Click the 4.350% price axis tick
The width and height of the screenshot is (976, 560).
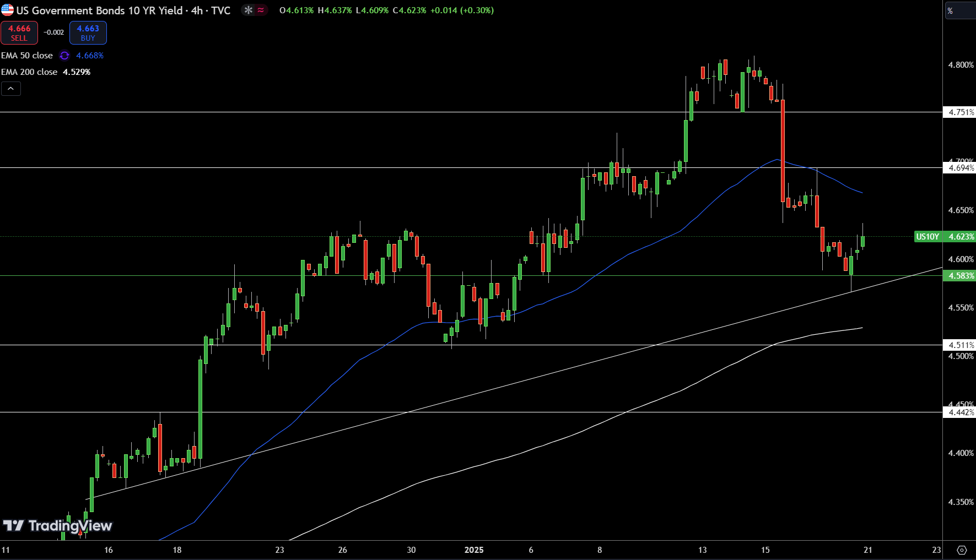pos(961,502)
